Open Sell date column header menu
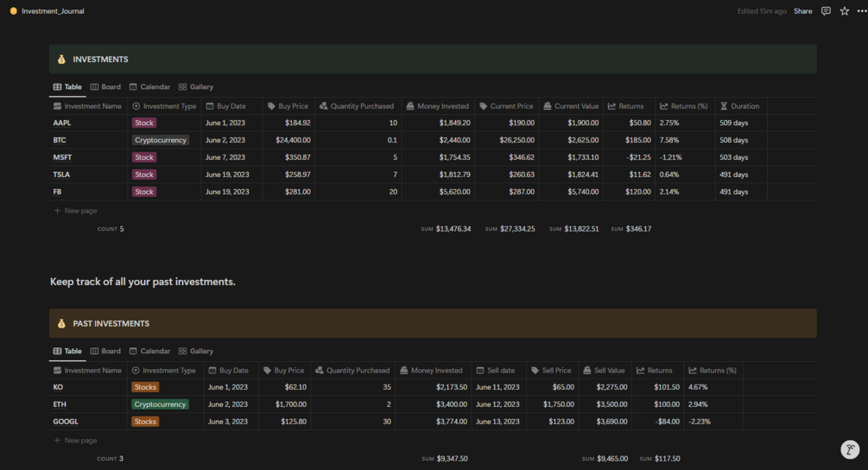The width and height of the screenshot is (868, 470). click(498, 371)
